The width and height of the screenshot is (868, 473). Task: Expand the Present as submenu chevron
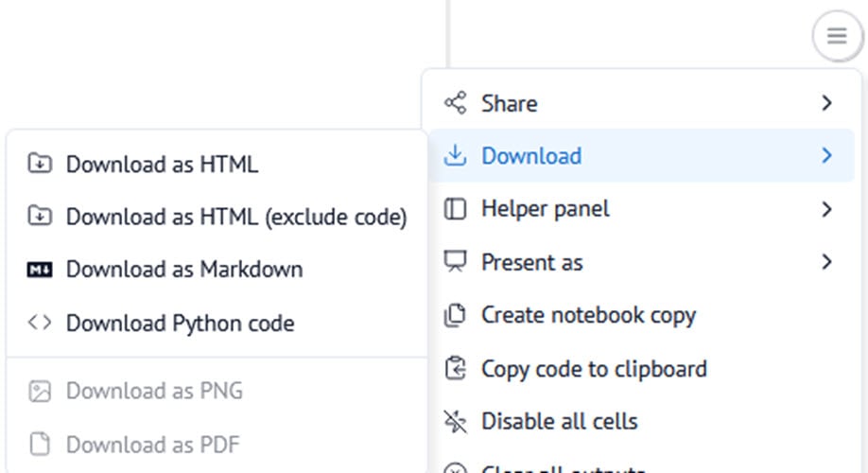pyautogui.click(x=827, y=262)
